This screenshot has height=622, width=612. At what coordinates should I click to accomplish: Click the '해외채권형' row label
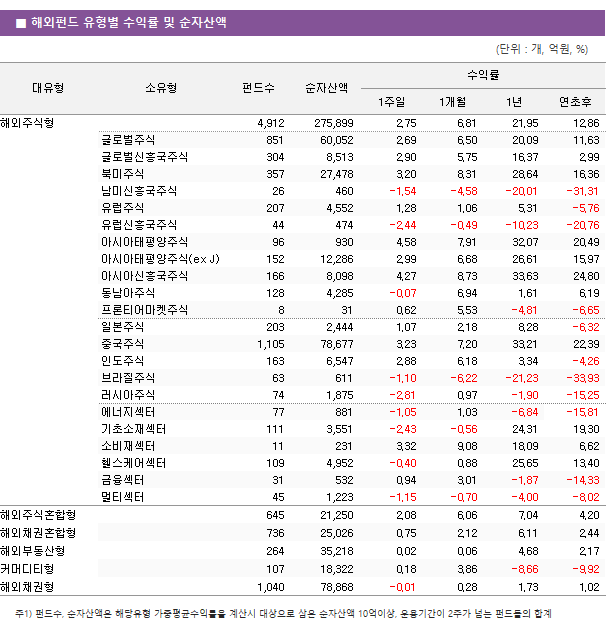(27, 587)
